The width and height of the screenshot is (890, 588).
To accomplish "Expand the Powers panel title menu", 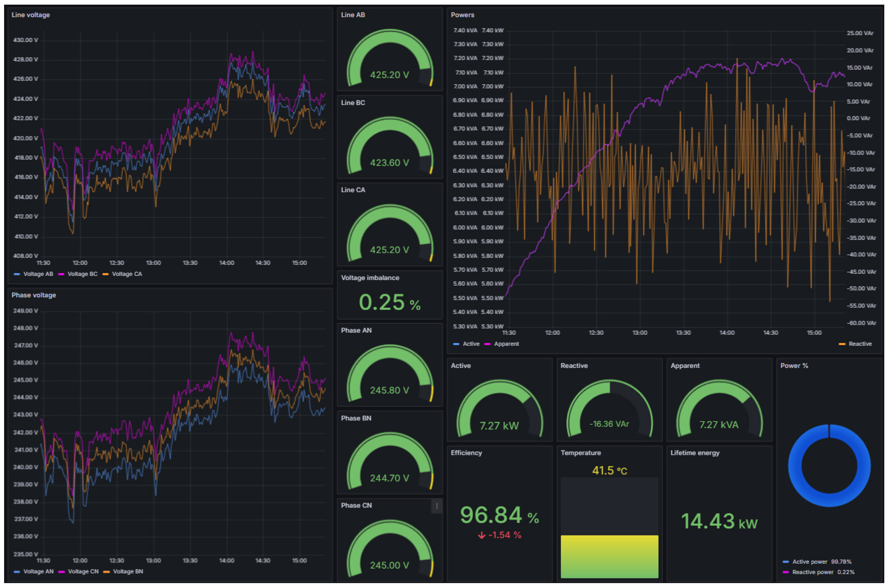I will 462,15.
